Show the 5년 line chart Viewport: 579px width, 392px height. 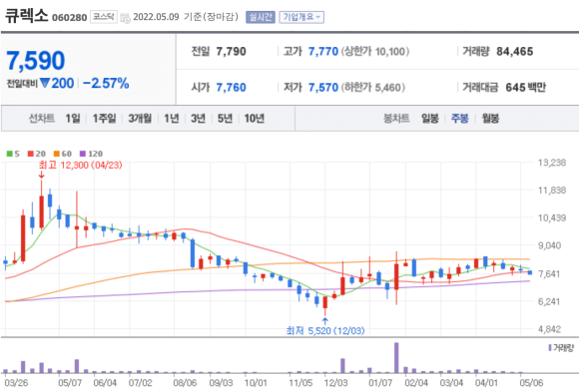coord(225,119)
